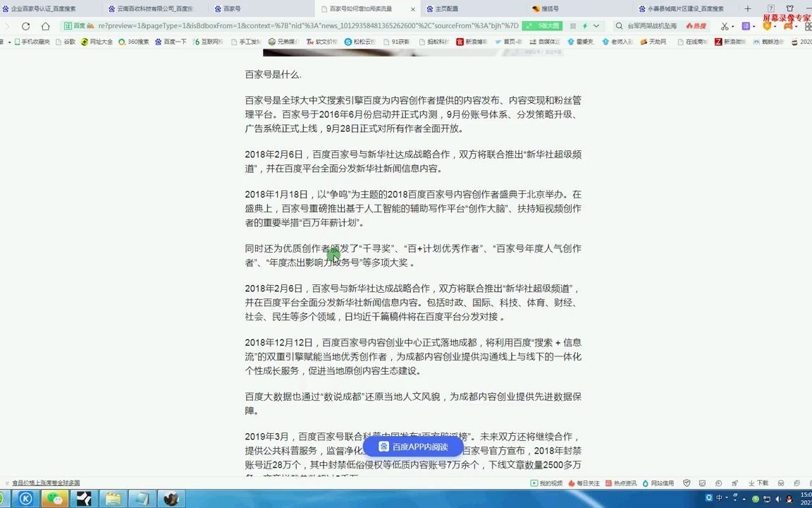Open the dropdown beside the shield extension
The height and width of the screenshot is (508, 812).
[x=774, y=25]
